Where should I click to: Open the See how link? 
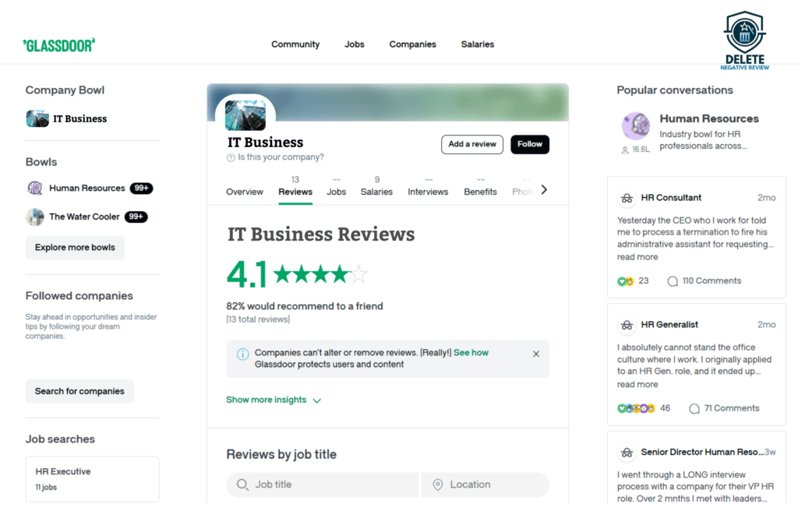471,353
